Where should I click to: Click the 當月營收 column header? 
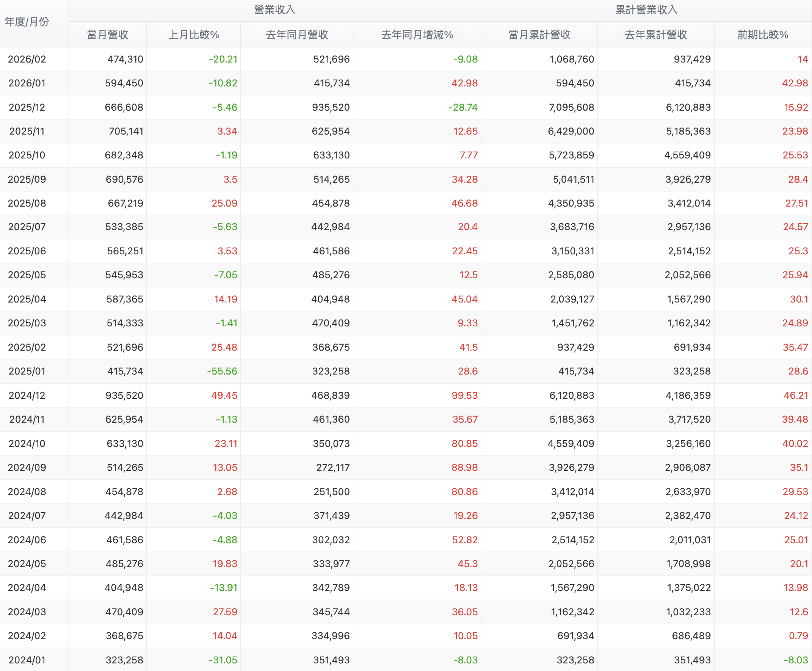tap(107, 35)
